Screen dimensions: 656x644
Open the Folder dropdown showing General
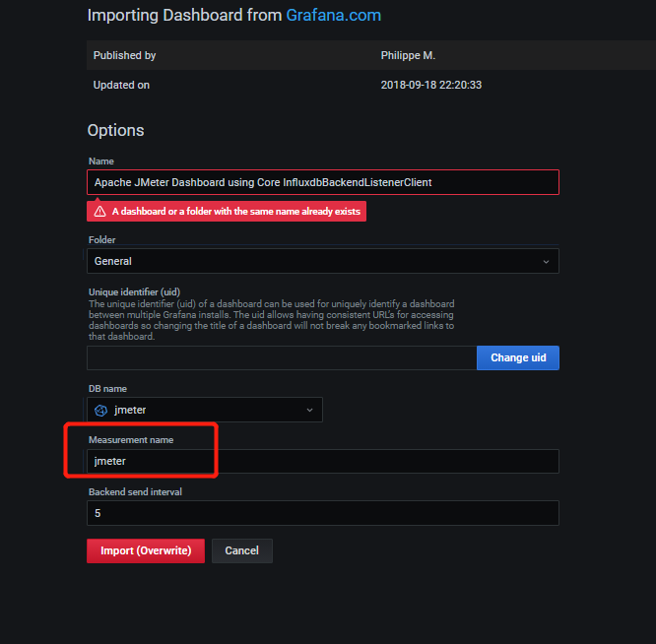tap(322, 261)
